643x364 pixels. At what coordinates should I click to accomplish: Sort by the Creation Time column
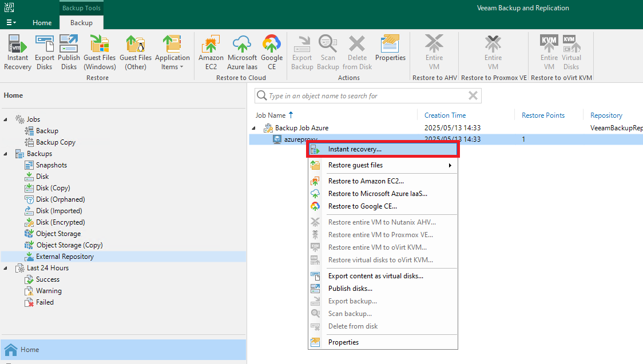click(445, 115)
